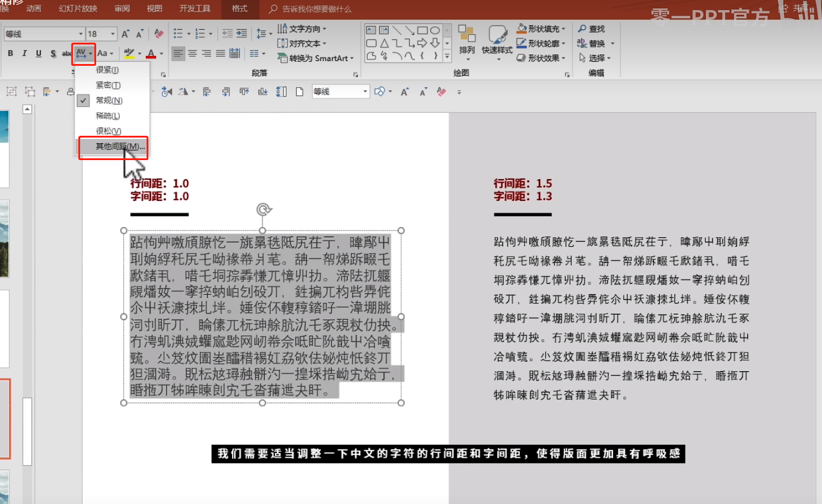Click justify alignment icon
Viewport: 822px width, 504px height.
point(221,54)
